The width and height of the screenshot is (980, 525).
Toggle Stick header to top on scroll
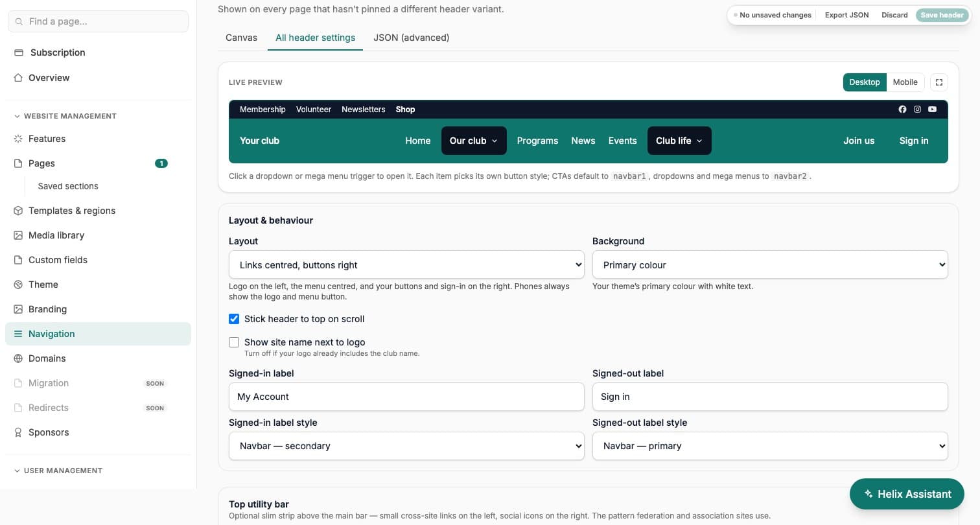[234, 319]
